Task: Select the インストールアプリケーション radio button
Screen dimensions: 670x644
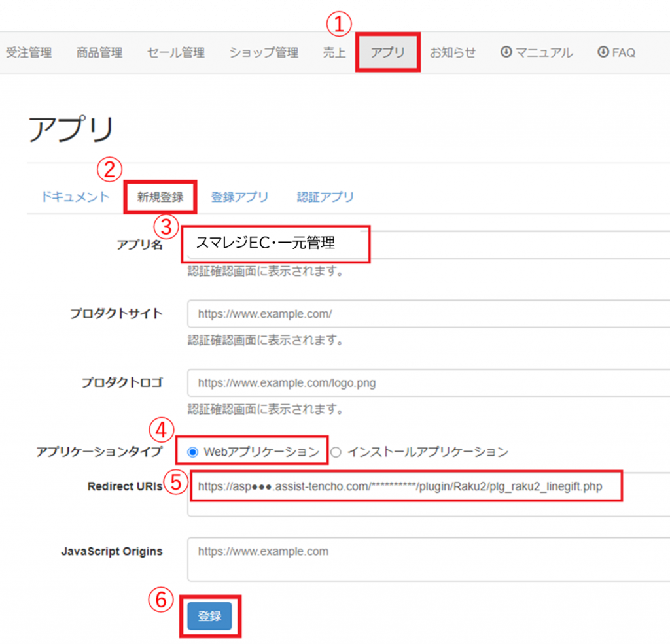Action: pyautogui.click(x=336, y=452)
